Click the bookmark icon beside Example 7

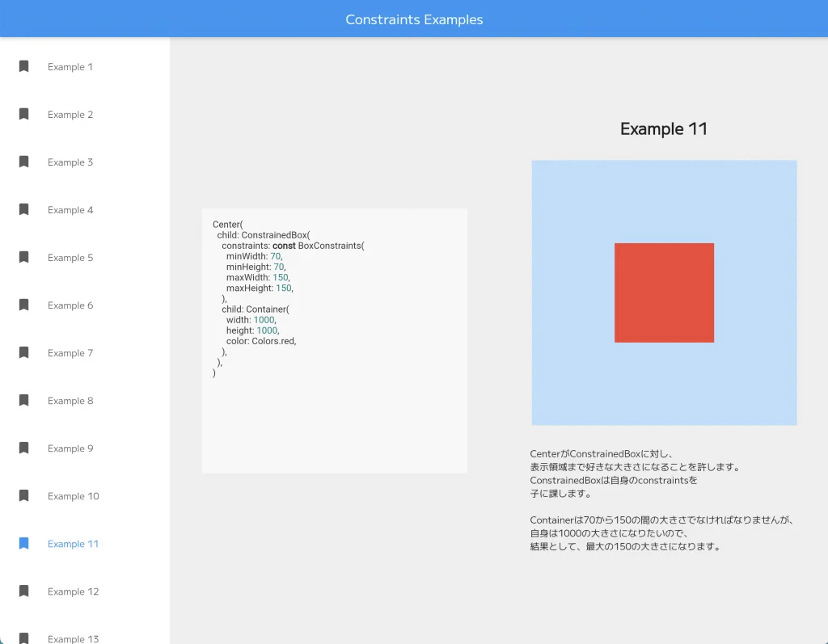[23, 352]
